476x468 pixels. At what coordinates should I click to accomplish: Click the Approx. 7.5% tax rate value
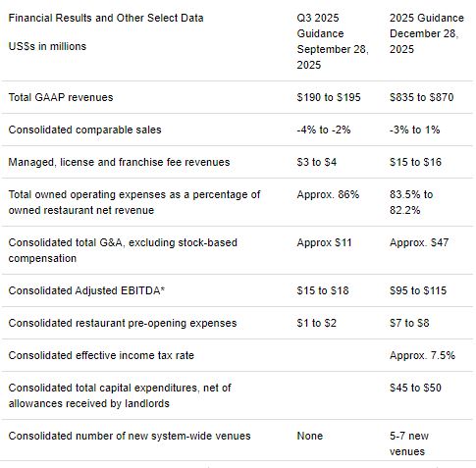pyautogui.click(x=422, y=355)
